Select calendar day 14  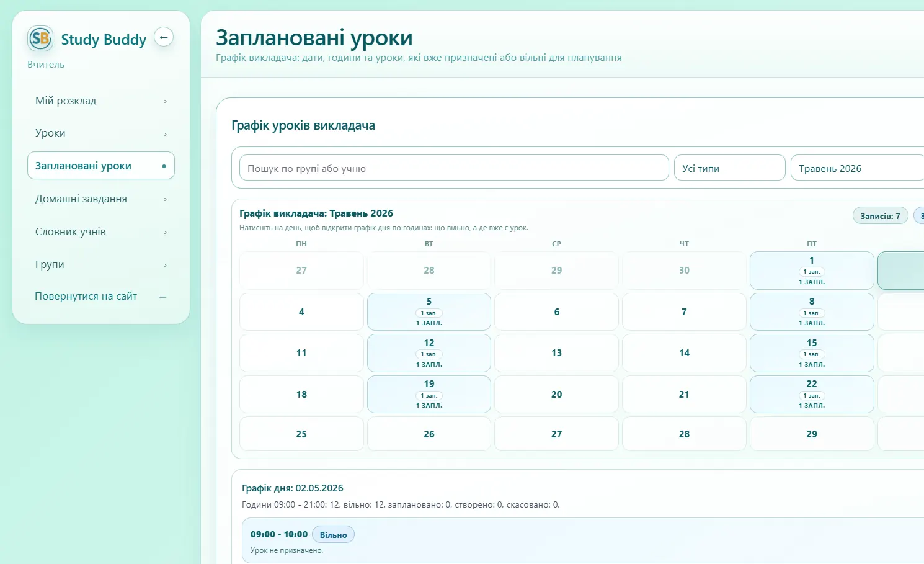coord(684,353)
